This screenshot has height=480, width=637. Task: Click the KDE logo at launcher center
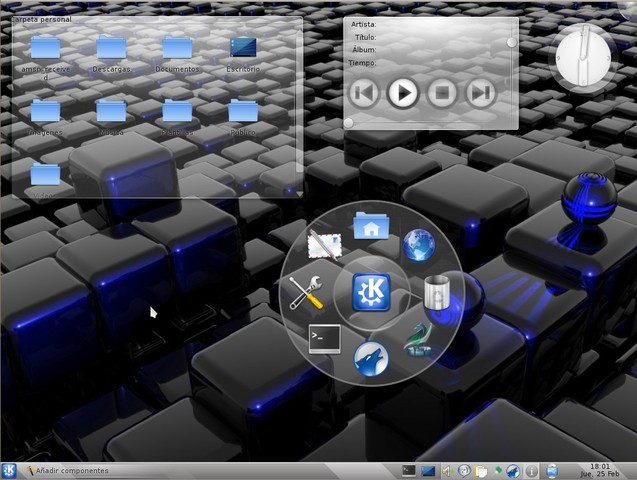(371, 292)
